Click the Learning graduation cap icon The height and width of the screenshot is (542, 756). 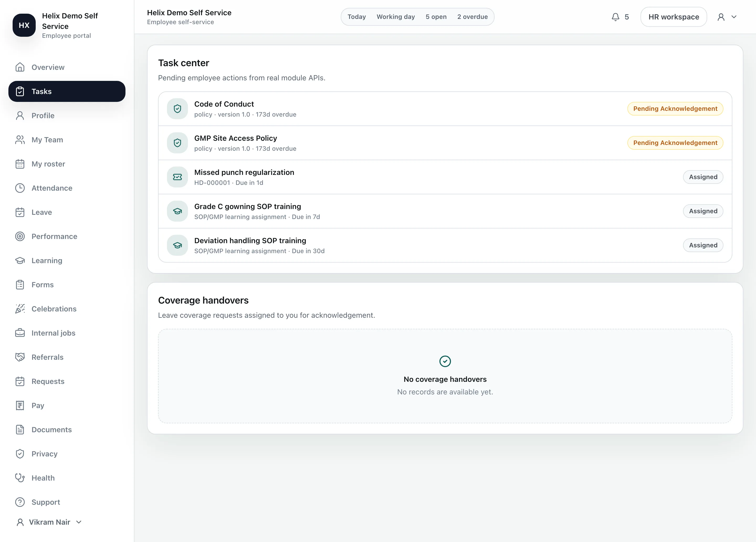20,260
